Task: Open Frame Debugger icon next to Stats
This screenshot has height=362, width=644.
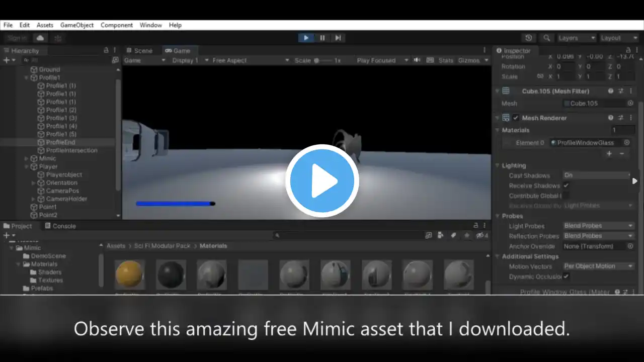Action: pyautogui.click(x=430, y=60)
